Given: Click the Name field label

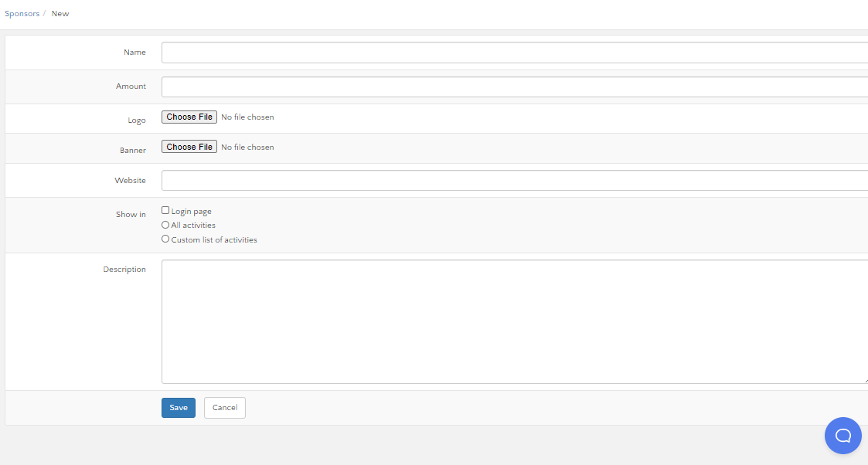Looking at the screenshot, I should 134,53.
